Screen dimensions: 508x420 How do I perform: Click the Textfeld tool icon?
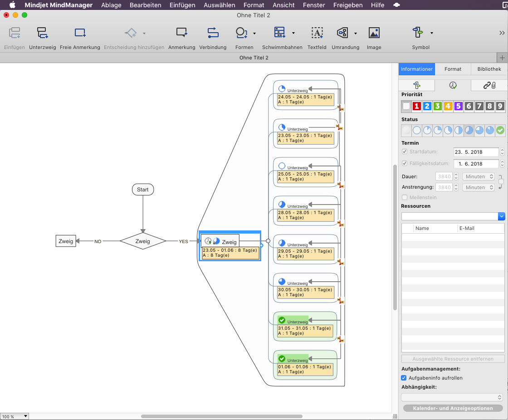coord(317,33)
